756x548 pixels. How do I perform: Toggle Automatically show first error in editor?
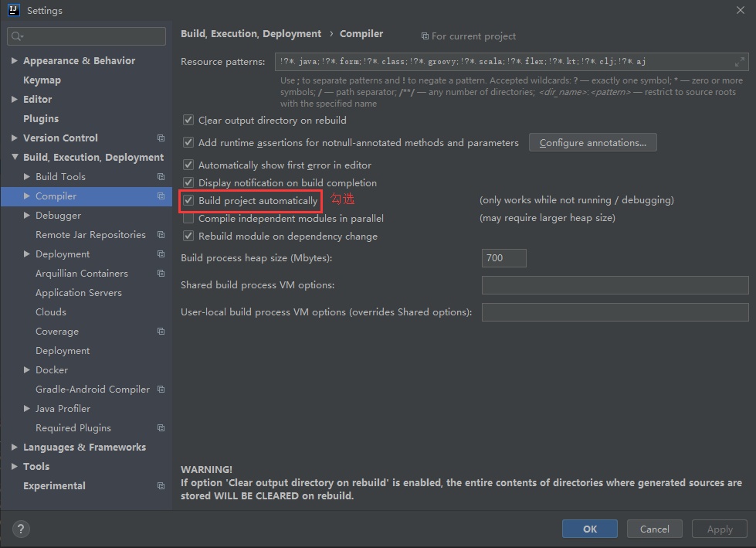click(x=188, y=165)
